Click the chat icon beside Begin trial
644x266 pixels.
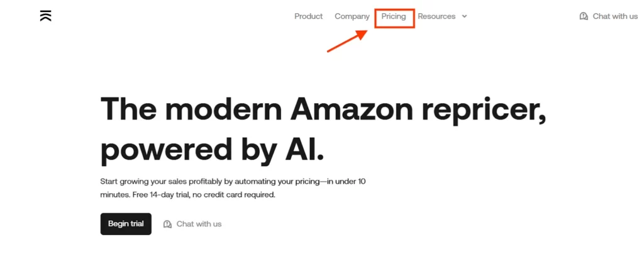pos(167,224)
